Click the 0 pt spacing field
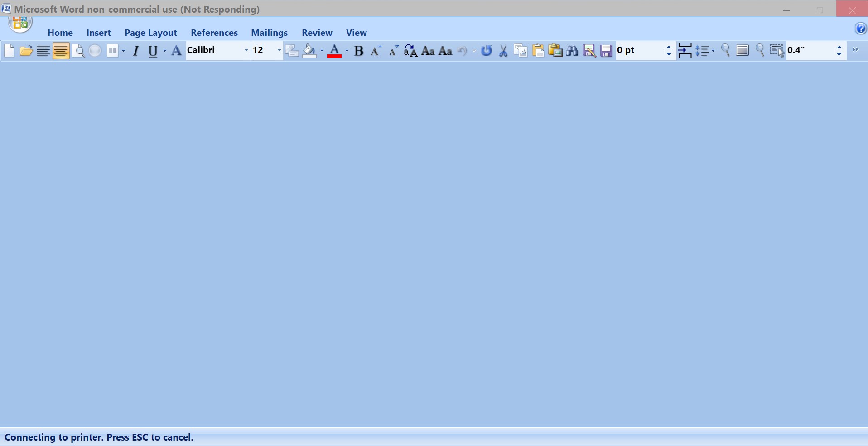This screenshot has height=446, width=868. pos(640,50)
